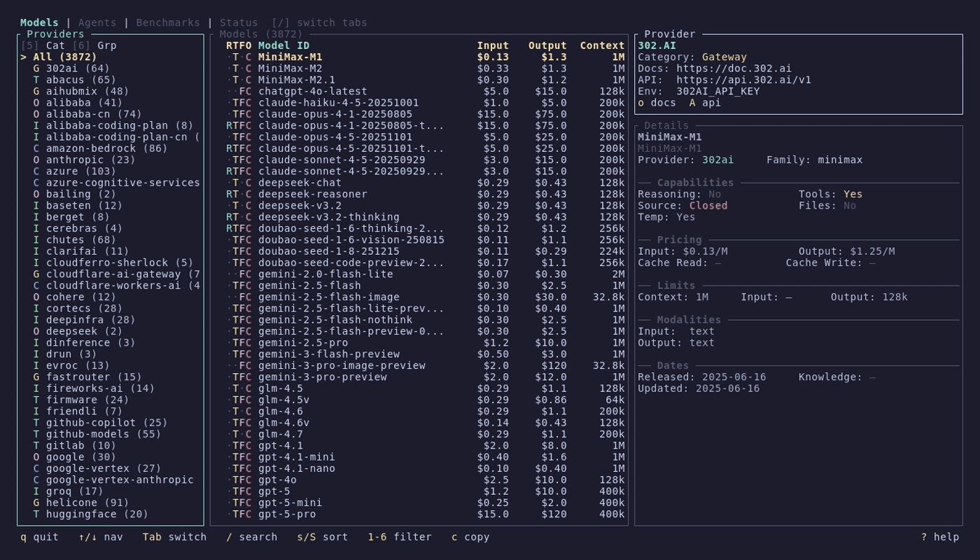Select the claude-opus-4-1-20250805 model row
980x560 pixels.
point(335,114)
